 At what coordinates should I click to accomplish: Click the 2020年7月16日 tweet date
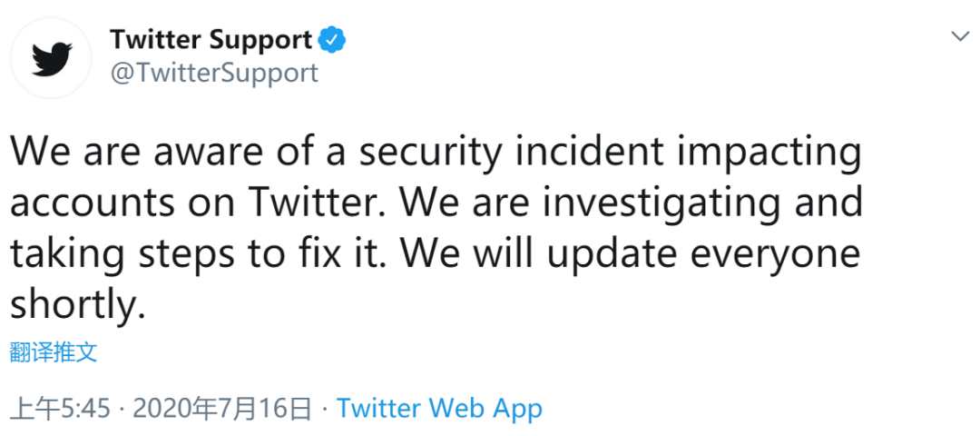pyautogui.click(x=222, y=410)
